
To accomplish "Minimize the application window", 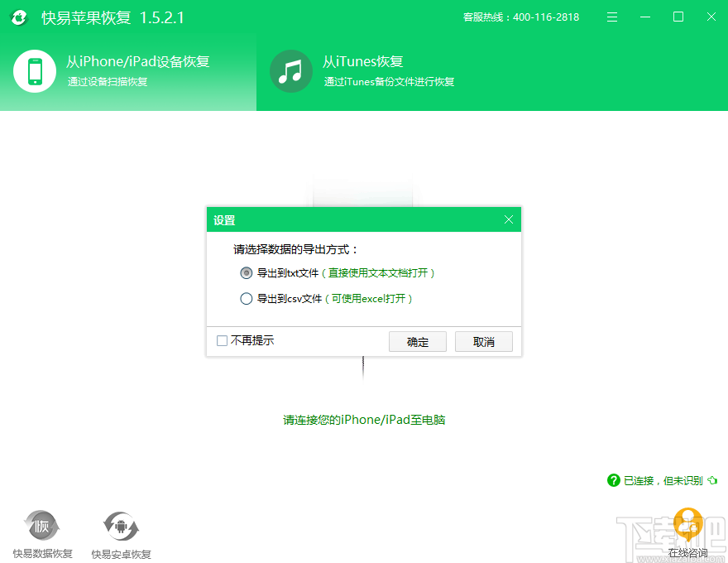I will 645,17.
